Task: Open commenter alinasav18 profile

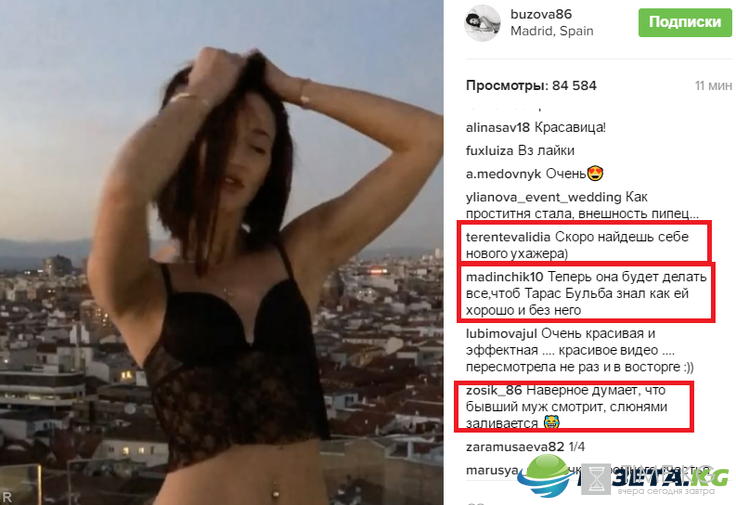Action: tap(498, 128)
